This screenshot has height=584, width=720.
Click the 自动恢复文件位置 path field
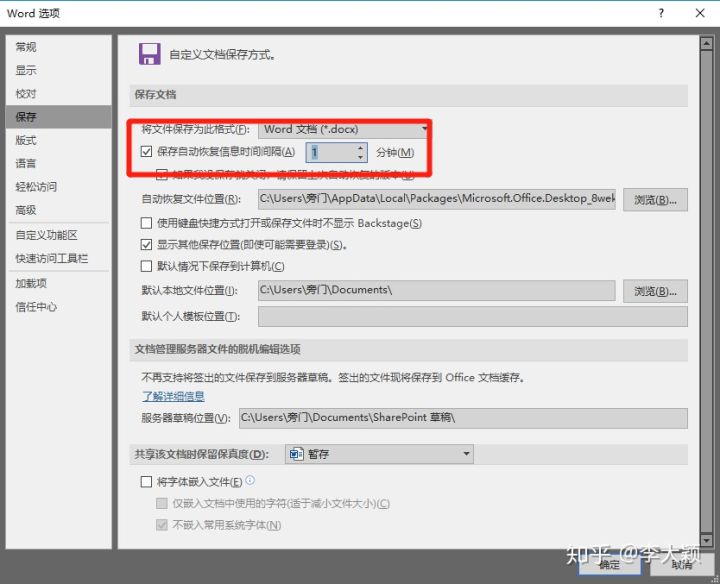pyautogui.click(x=437, y=199)
